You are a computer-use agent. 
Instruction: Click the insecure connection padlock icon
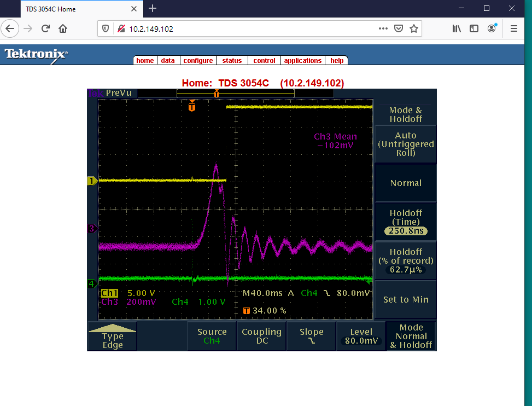coord(121,28)
